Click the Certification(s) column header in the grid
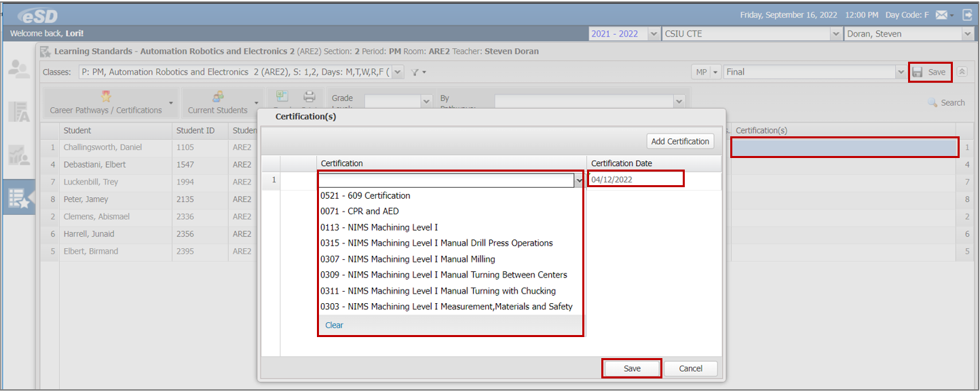The width and height of the screenshot is (980, 392). click(844, 130)
